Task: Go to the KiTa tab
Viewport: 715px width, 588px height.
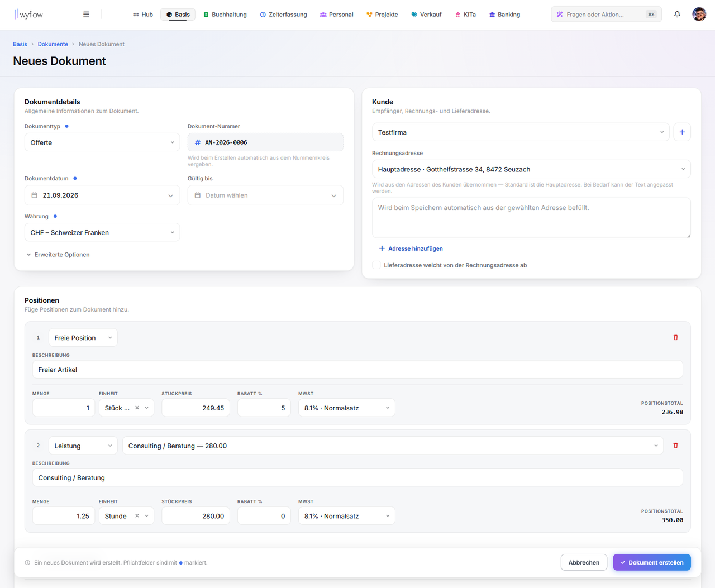Action: coord(465,15)
